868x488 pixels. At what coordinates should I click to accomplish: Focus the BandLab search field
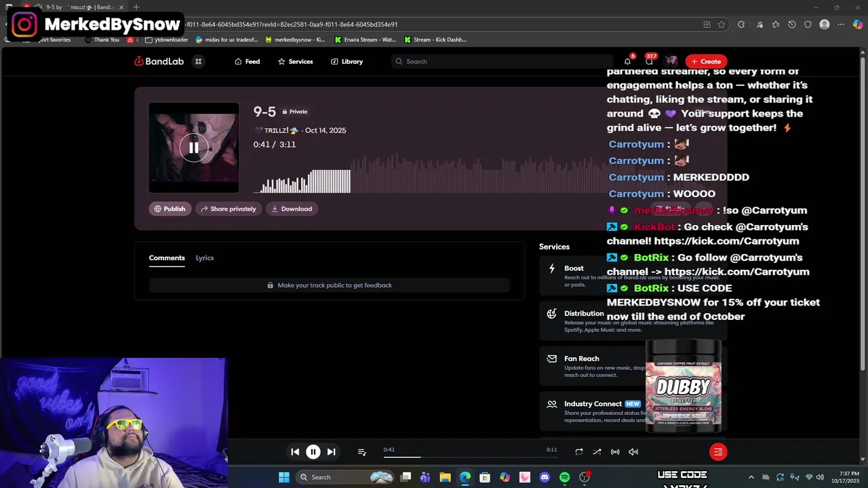pos(502,62)
